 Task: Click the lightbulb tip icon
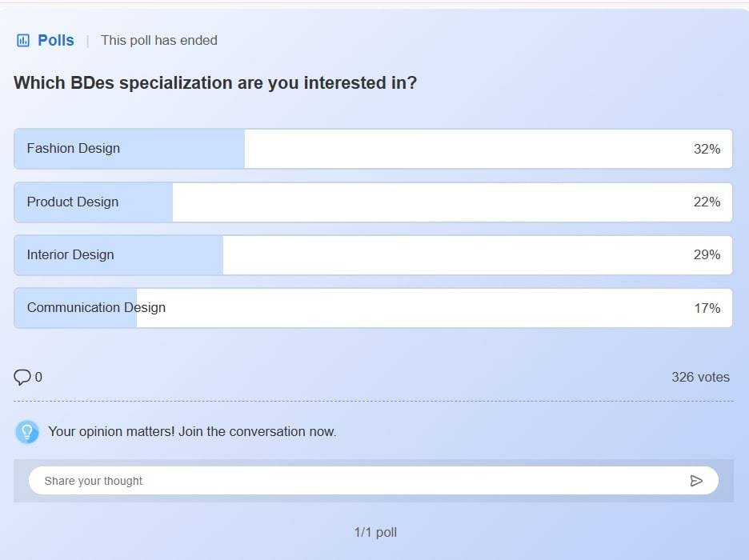[x=26, y=432]
